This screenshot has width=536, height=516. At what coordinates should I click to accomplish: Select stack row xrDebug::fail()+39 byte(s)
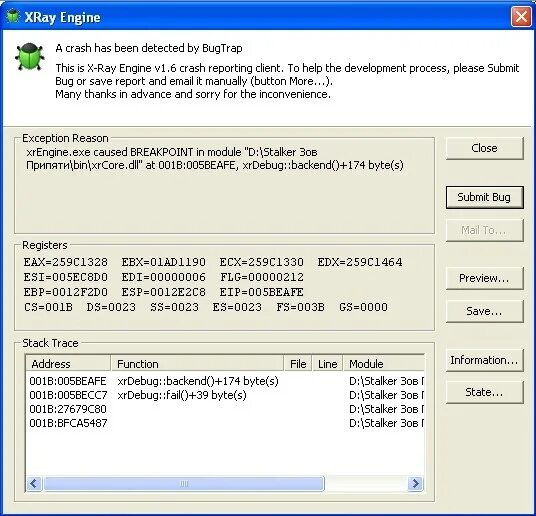coord(225,395)
